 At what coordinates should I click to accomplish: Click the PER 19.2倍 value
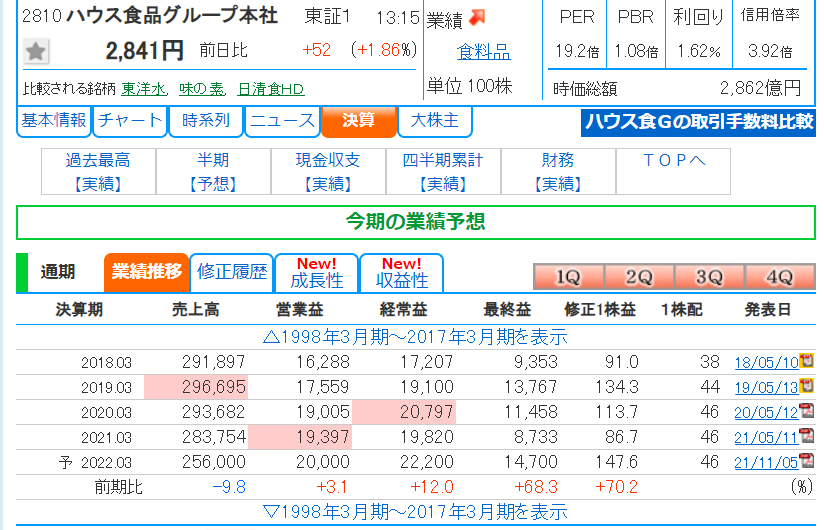pyautogui.click(x=577, y=51)
